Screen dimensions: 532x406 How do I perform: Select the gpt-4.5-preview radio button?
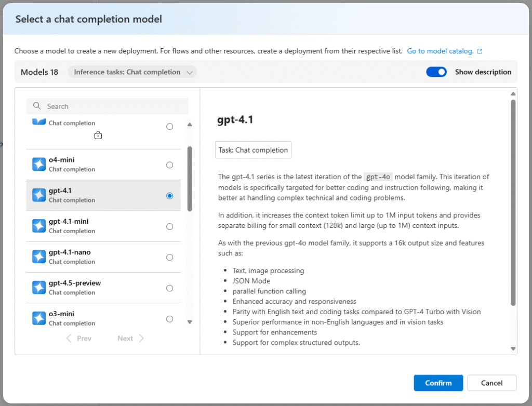coord(169,288)
